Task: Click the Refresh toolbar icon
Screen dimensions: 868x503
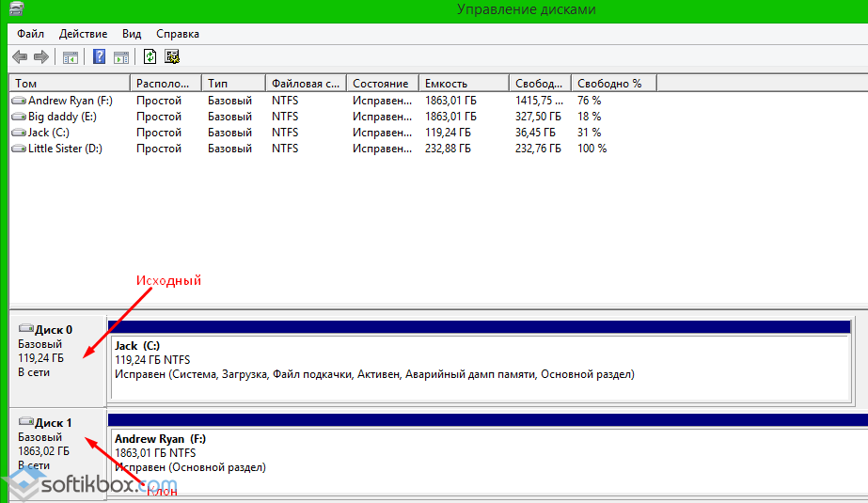Action: (150, 56)
